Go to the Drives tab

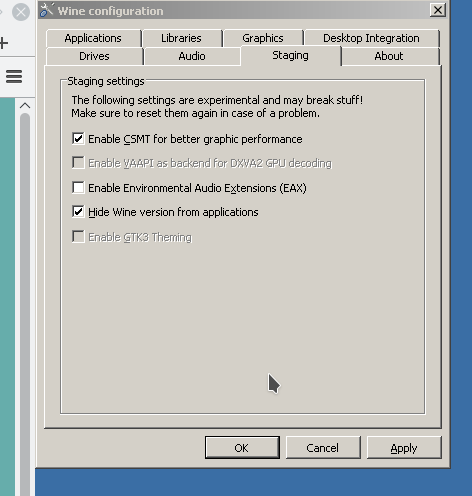tap(94, 56)
